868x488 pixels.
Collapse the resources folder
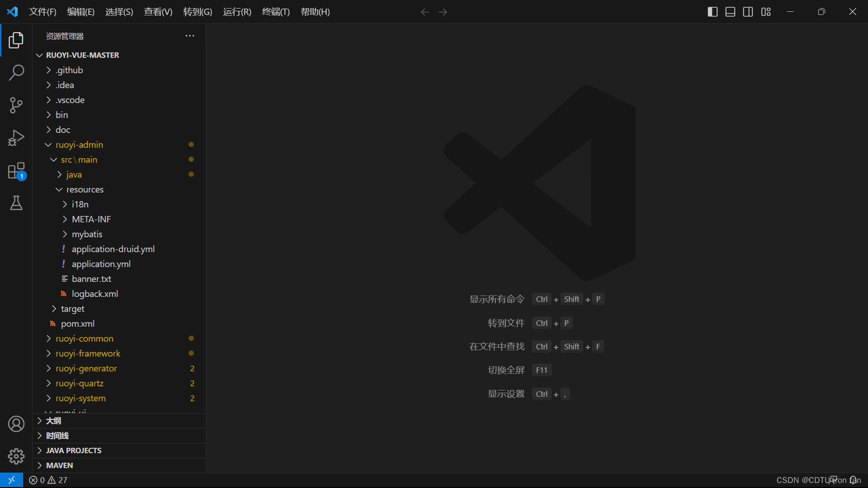[x=85, y=189]
